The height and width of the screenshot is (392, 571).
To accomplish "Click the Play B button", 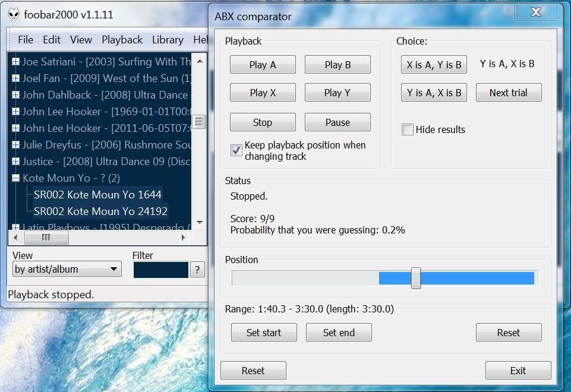I will click(337, 65).
